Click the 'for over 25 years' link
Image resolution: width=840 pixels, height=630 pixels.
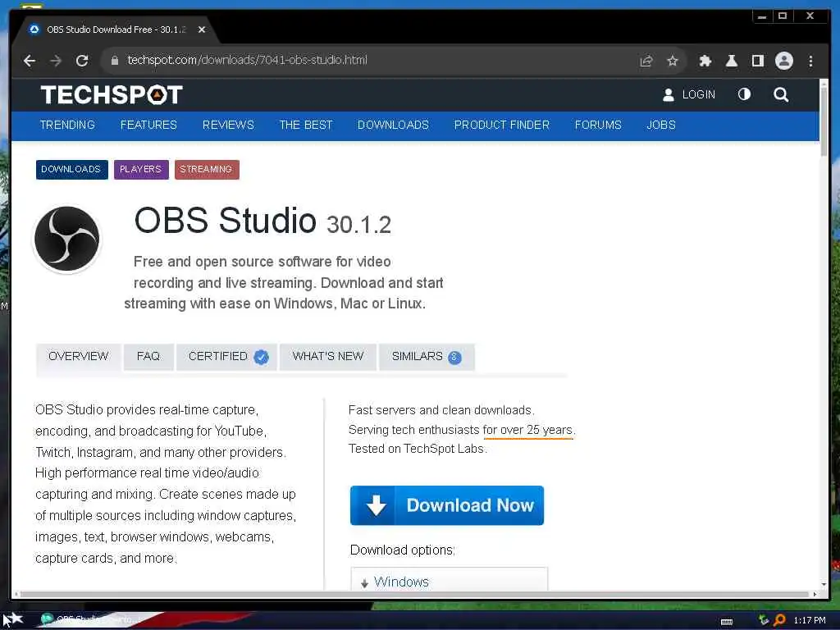pyautogui.click(x=527, y=430)
